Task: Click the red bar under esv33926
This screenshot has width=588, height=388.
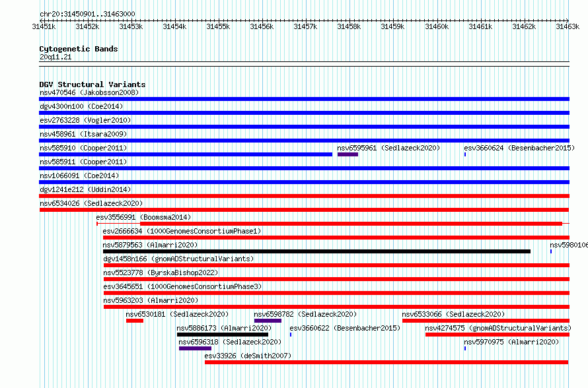Action: pos(386,362)
